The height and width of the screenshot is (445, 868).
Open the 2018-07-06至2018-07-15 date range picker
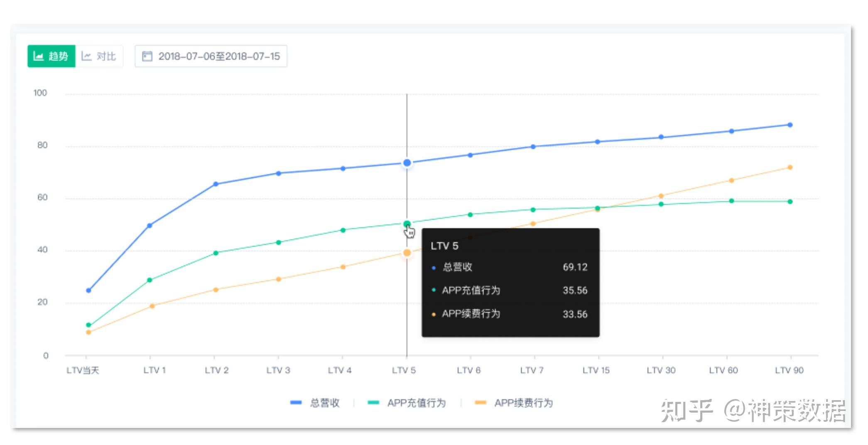pos(211,56)
